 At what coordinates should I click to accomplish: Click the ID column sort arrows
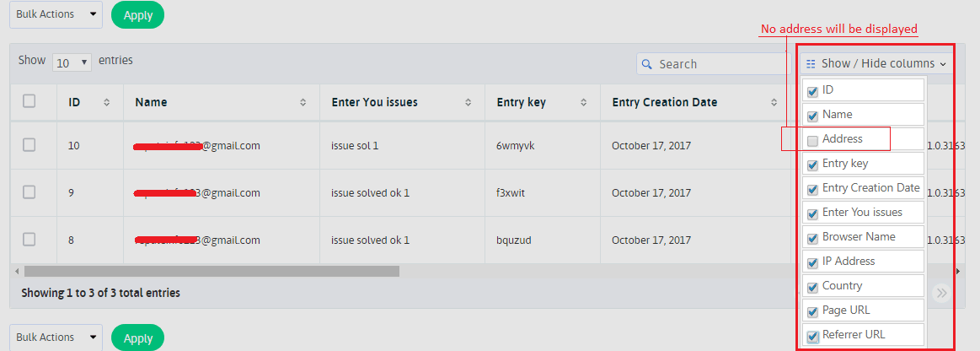click(107, 102)
